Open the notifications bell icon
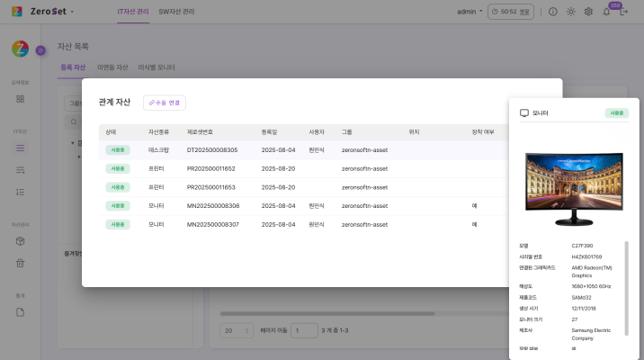The image size is (644, 360). tap(606, 12)
